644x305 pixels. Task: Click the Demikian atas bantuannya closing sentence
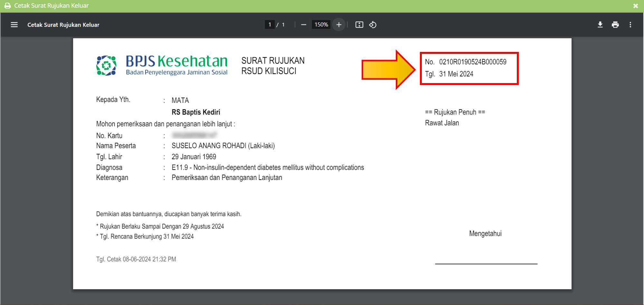tap(169, 214)
